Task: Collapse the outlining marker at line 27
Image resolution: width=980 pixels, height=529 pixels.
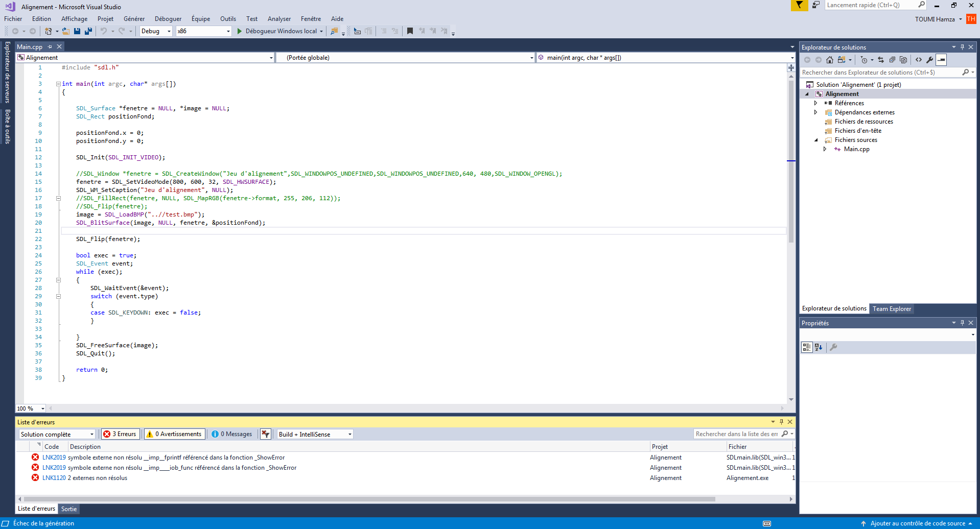Action: (58, 280)
